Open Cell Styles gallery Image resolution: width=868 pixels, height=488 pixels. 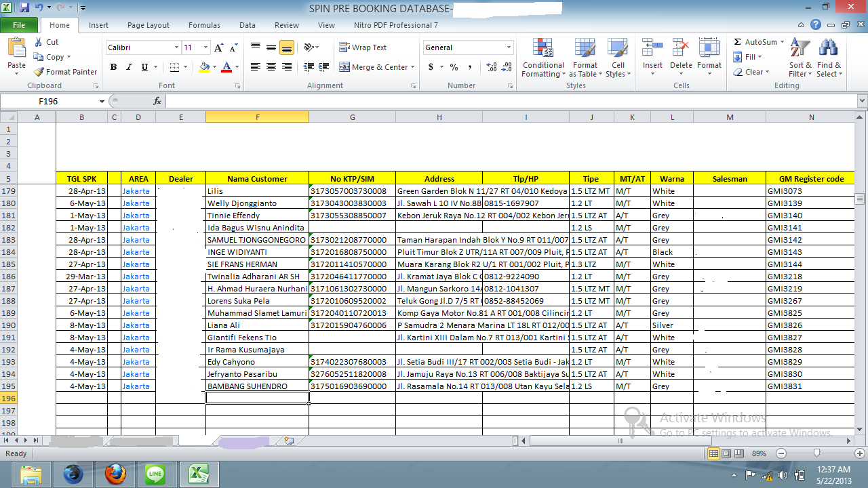click(617, 58)
